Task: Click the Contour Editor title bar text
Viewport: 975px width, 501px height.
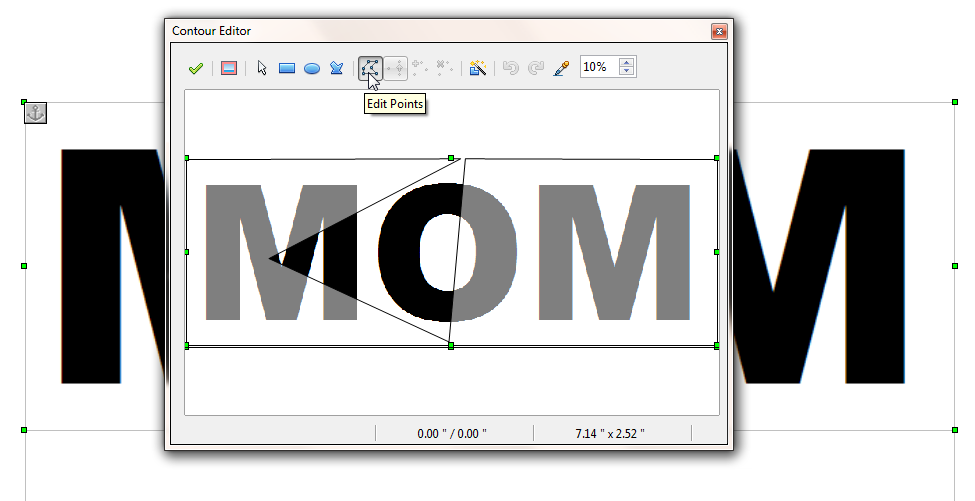Action: click(x=211, y=30)
